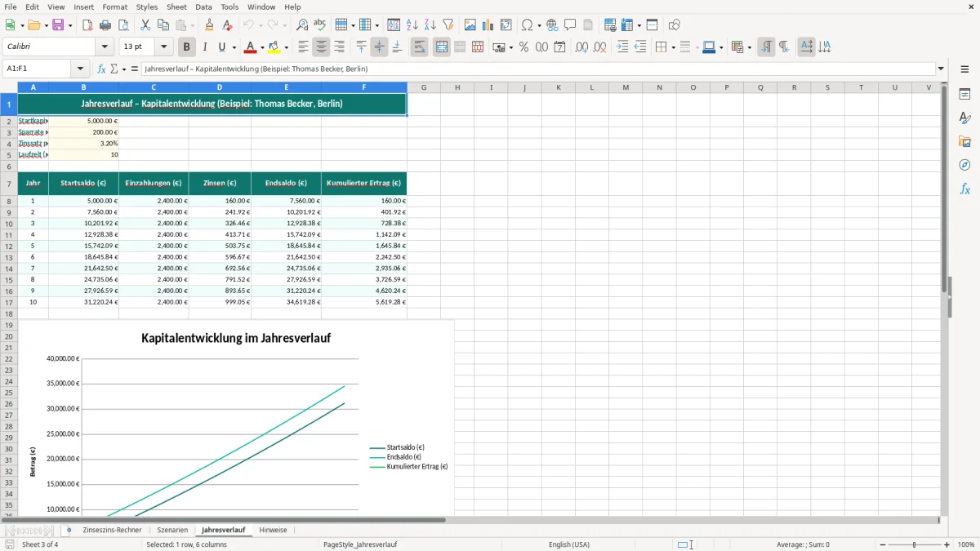The height and width of the screenshot is (551, 980).
Task: Toggle Center Horizontally alignment
Action: [322, 47]
